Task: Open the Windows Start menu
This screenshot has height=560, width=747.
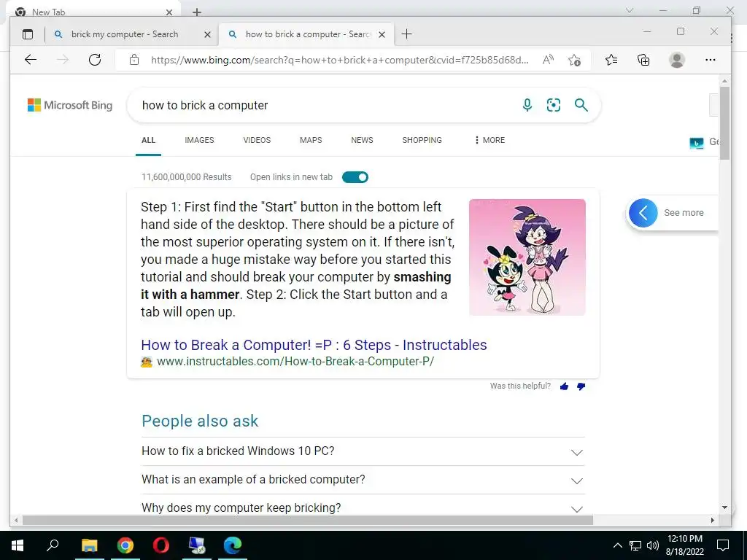Action: tap(18, 545)
